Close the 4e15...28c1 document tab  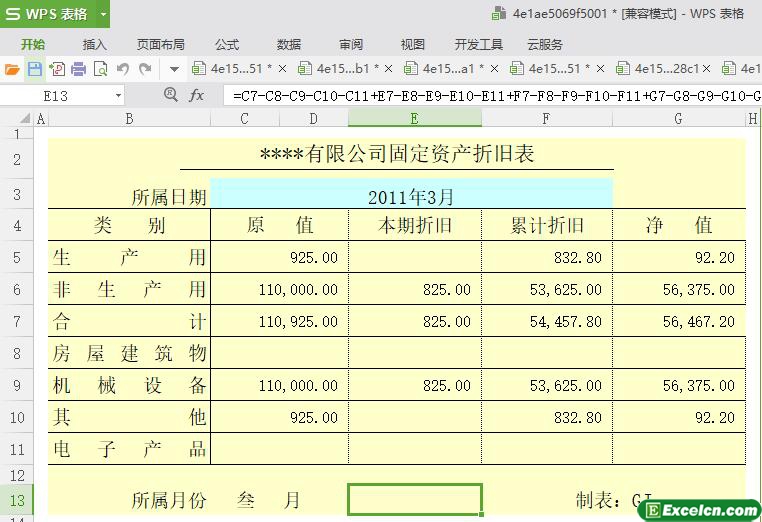click(706, 69)
